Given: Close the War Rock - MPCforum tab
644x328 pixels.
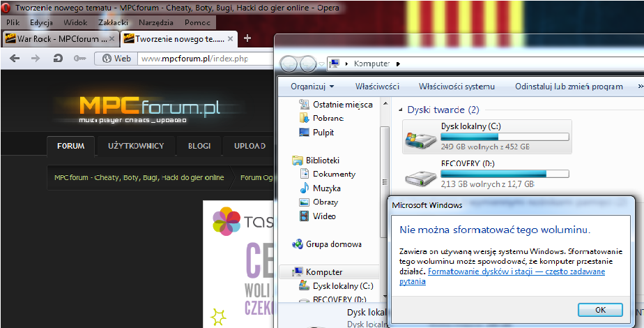Looking at the screenshot, I should [x=112, y=38].
